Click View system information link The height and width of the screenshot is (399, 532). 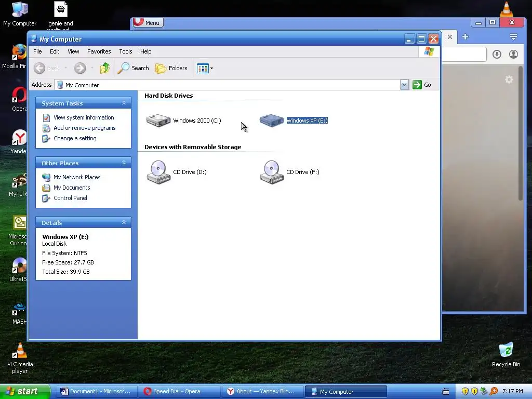pos(84,117)
